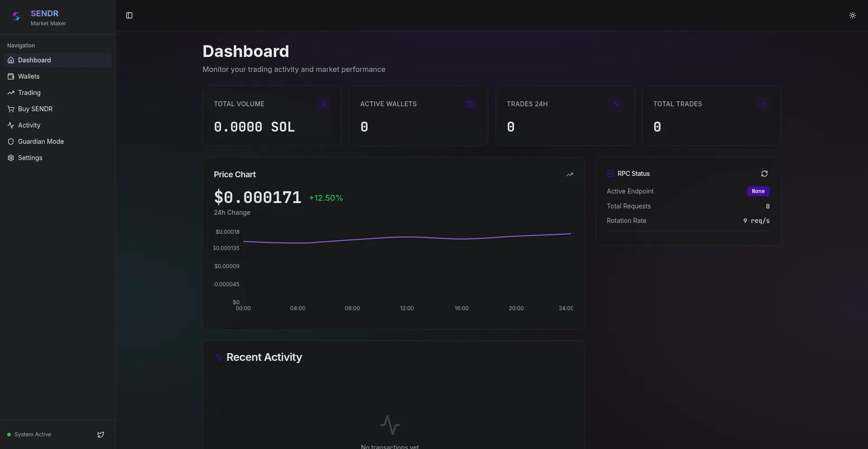Go to the Trading section
The image size is (868, 449).
pyautogui.click(x=29, y=93)
